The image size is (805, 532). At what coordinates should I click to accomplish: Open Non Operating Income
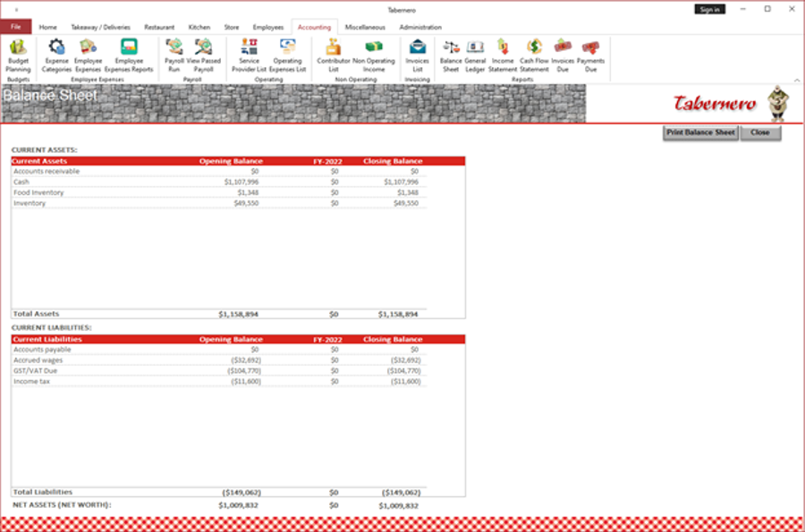pos(374,55)
